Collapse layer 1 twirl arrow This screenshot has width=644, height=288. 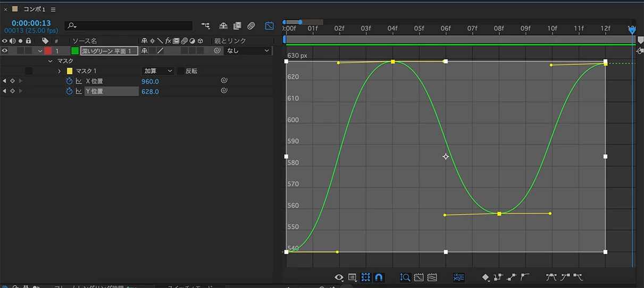coord(40,51)
